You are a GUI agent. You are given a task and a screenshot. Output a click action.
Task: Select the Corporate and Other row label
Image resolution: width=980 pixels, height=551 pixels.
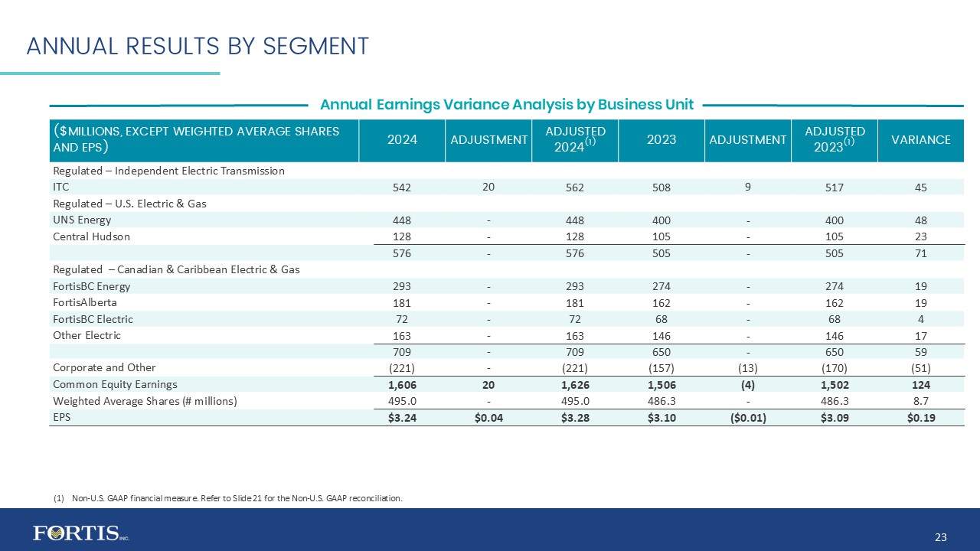(104, 368)
